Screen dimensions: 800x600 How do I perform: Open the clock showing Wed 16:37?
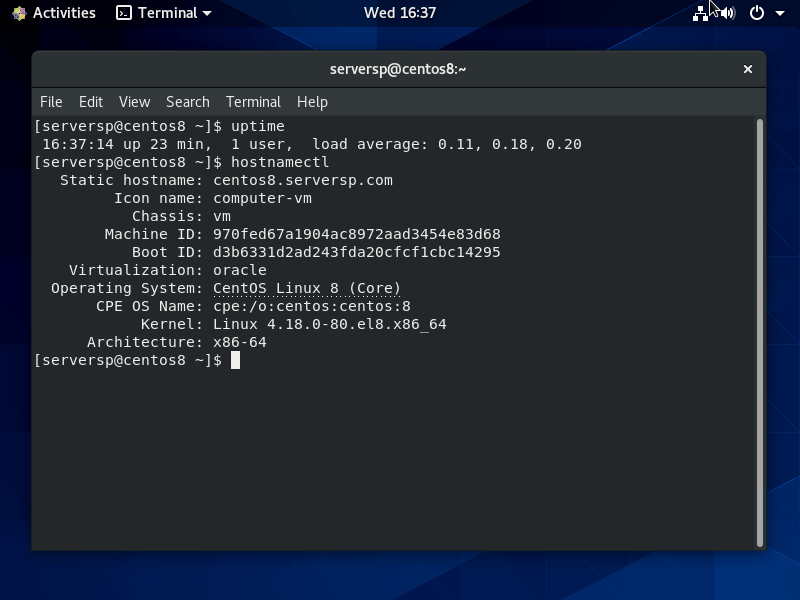point(399,13)
